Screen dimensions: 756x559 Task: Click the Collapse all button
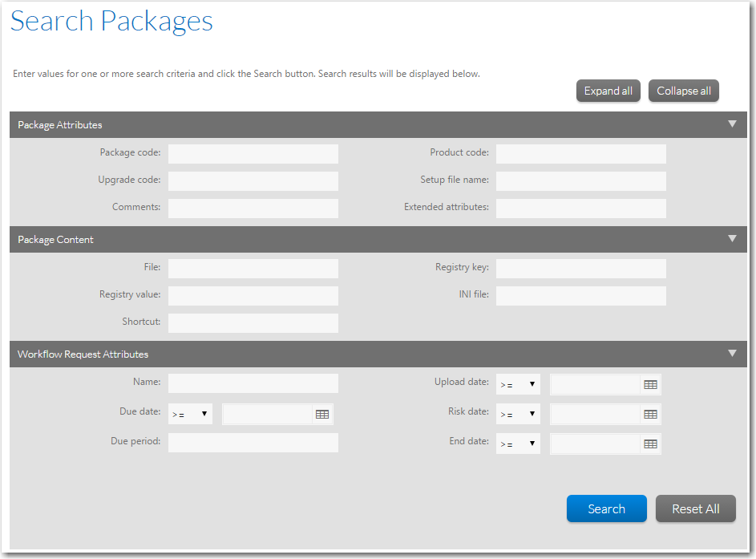pos(683,91)
